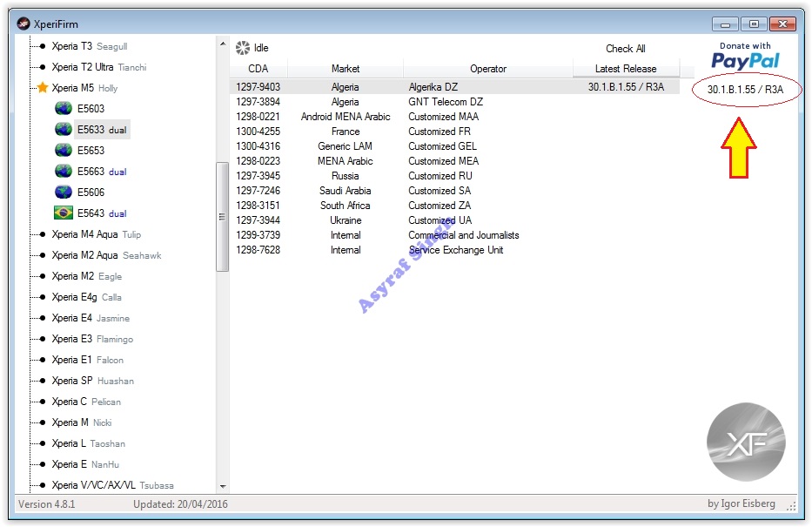Image resolution: width=812 pixels, height=527 pixels.
Task: Open Xperia C Pelican entry
Action: coord(86,402)
